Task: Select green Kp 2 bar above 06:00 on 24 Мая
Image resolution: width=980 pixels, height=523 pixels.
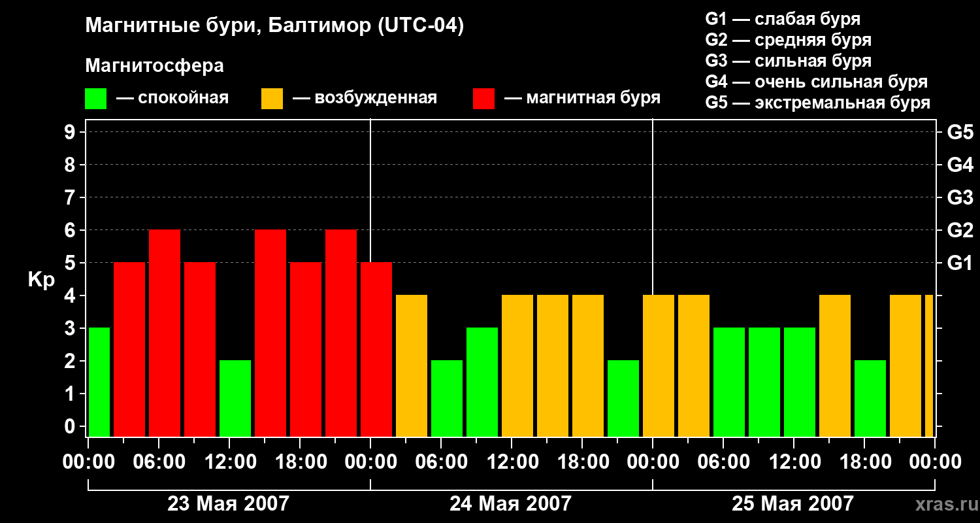Action: coord(447,398)
